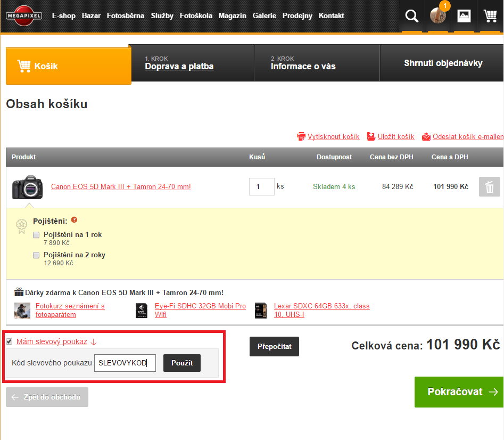Open the Bazar menu item
This screenshot has height=440, width=504.
pos(92,15)
